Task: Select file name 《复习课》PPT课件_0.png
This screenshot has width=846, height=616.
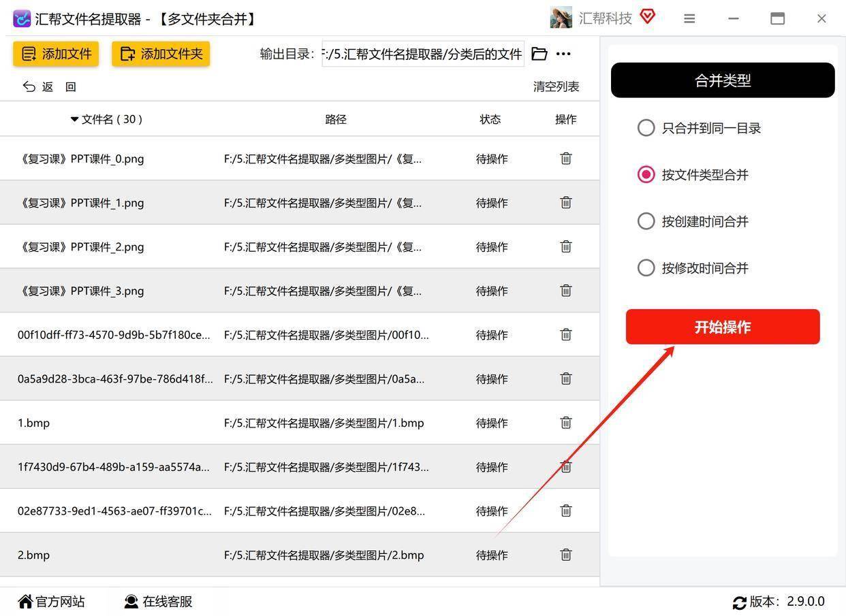Action: [x=81, y=159]
